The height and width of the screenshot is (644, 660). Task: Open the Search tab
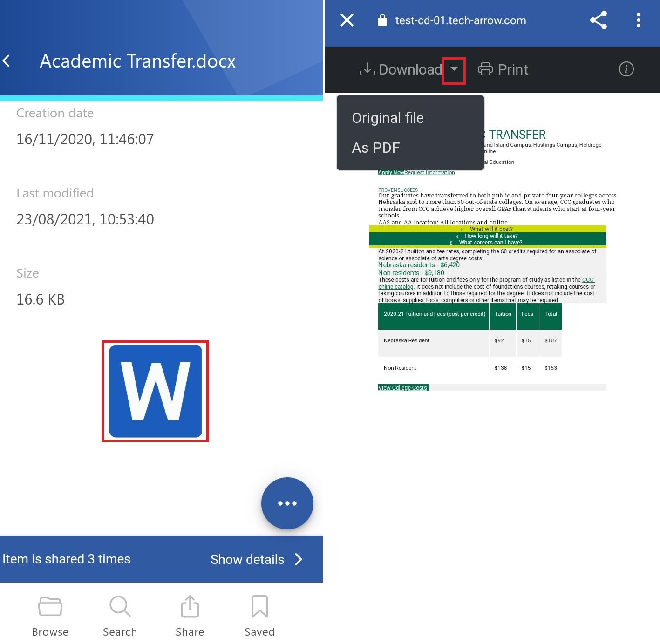[120, 616]
